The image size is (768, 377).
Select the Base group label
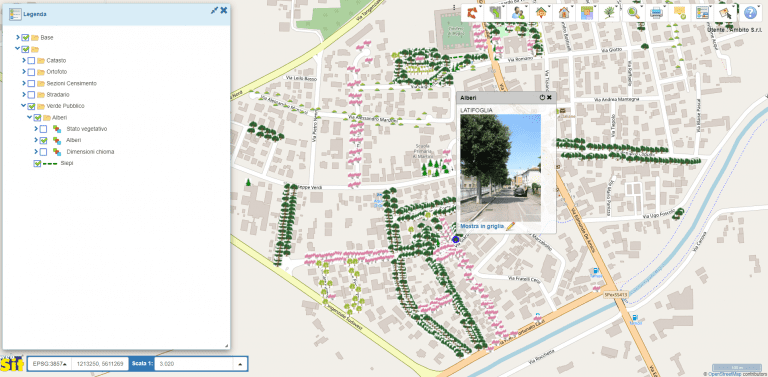(x=47, y=37)
